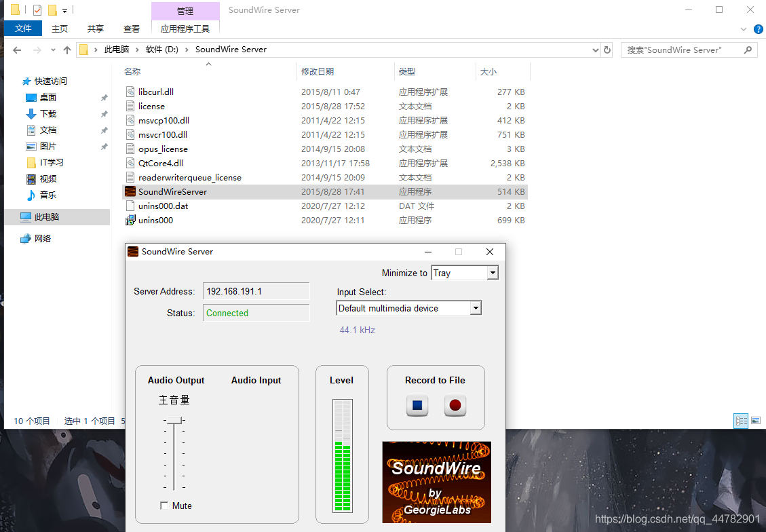Image resolution: width=766 pixels, height=532 pixels.
Task: Sort by the 名称 column header
Action: click(132, 72)
